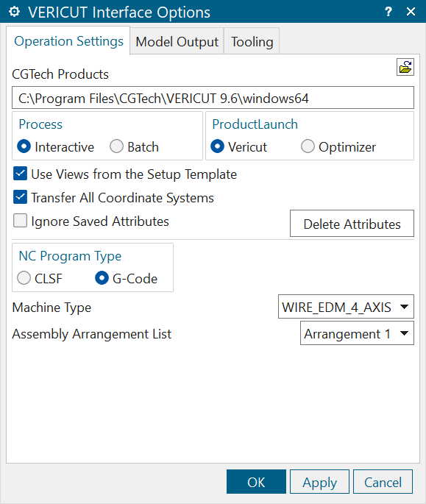426x504 pixels.
Task: Close the VERICUT Interface Options dialog
Action: [411, 12]
